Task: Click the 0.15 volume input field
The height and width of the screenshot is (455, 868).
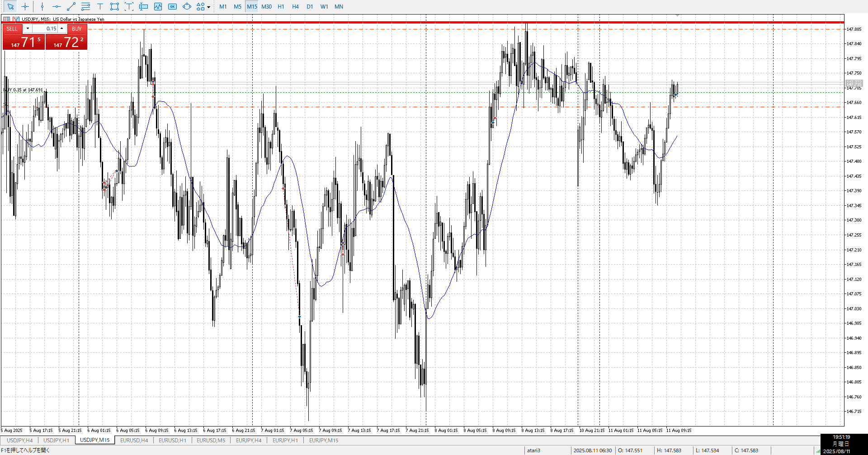Action: click(45, 28)
